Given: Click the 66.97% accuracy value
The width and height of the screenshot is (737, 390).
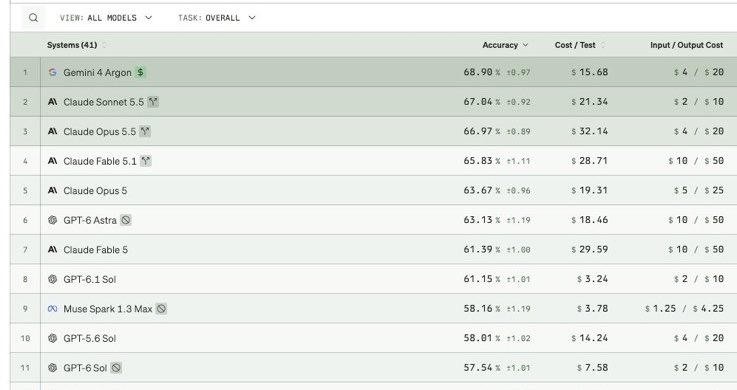Looking at the screenshot, I should [482, 132].
